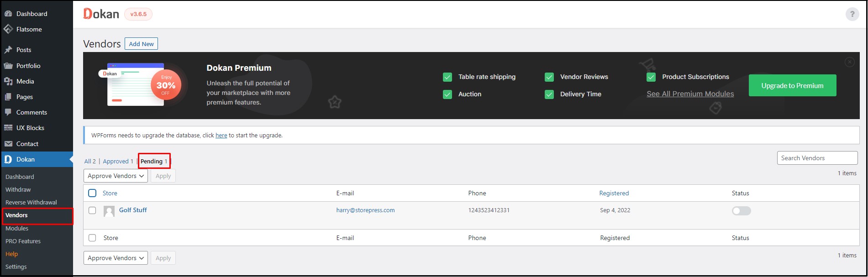Click the Posts pushpin icon
This screenshot has width=868, height=277.
click(x=8, y=50)
